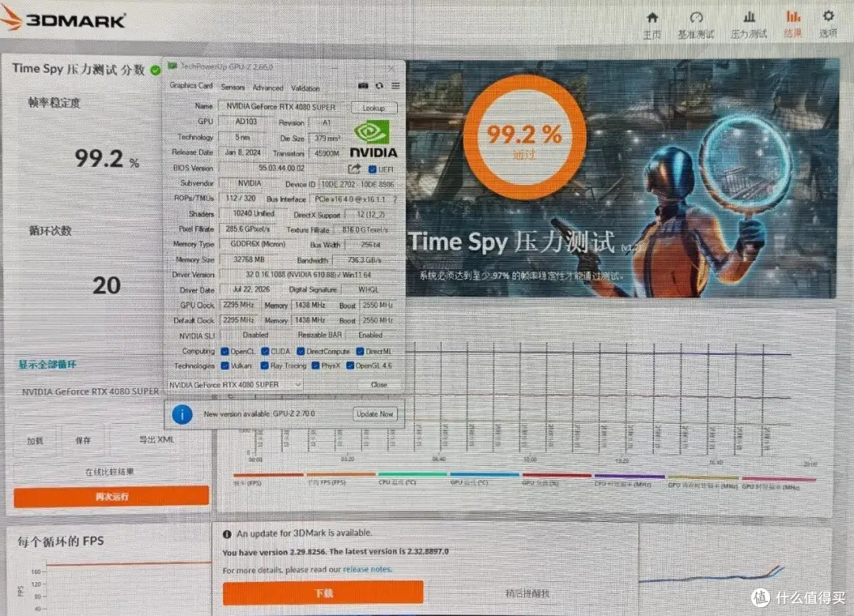The width and height of the screenshot is (854, 616).
Task: Open the release notes link
Action: 367,569
